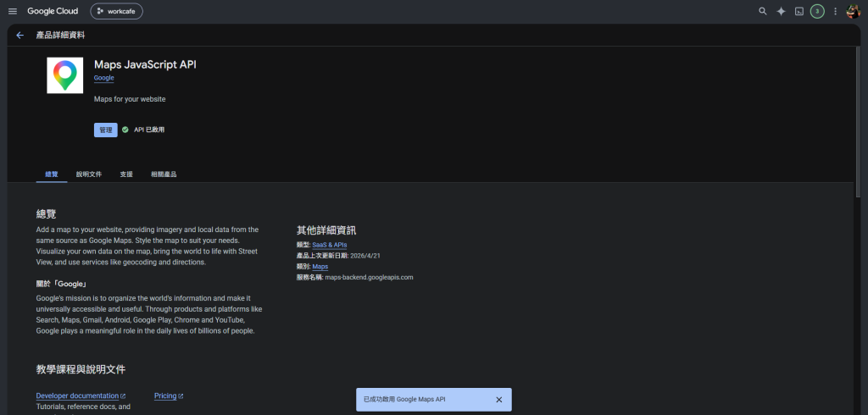This screenshot has width=868, height=415.
Task: Click the maps-backend.googleapis.com service name
Action: [x=370, y=277]
